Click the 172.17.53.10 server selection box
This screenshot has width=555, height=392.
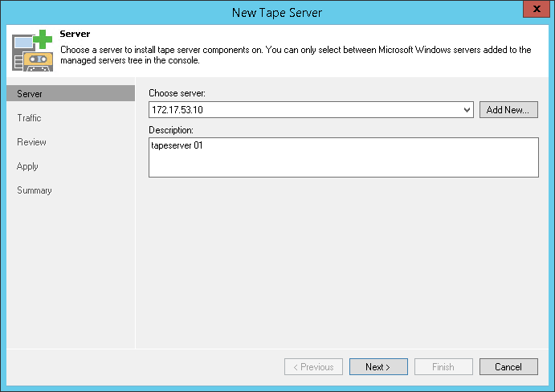pyautogui.click(x=305, y=110)
